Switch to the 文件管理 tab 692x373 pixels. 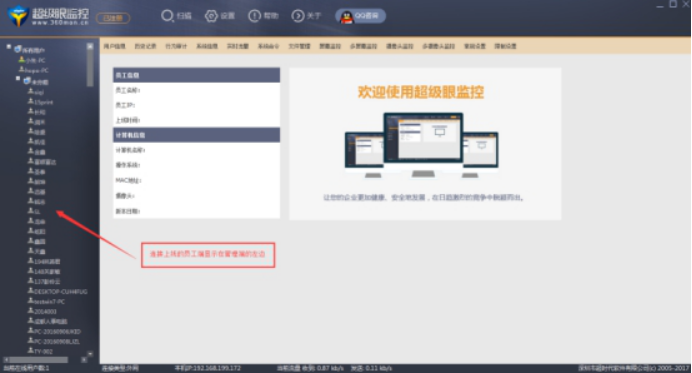tap(299, 46)
